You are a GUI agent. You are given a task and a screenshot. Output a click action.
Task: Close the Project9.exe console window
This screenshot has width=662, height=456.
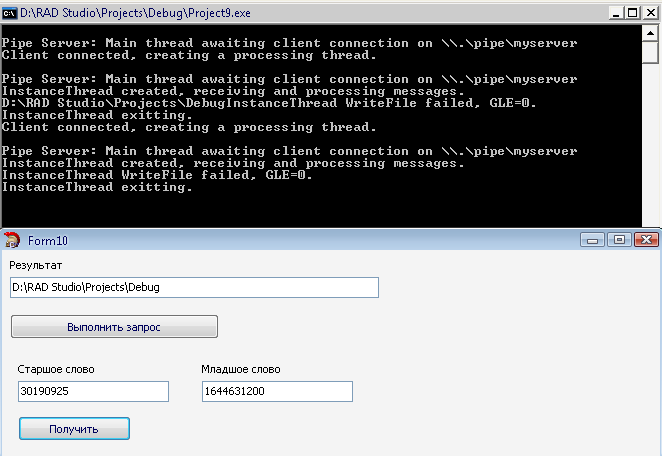coord(651,13)
